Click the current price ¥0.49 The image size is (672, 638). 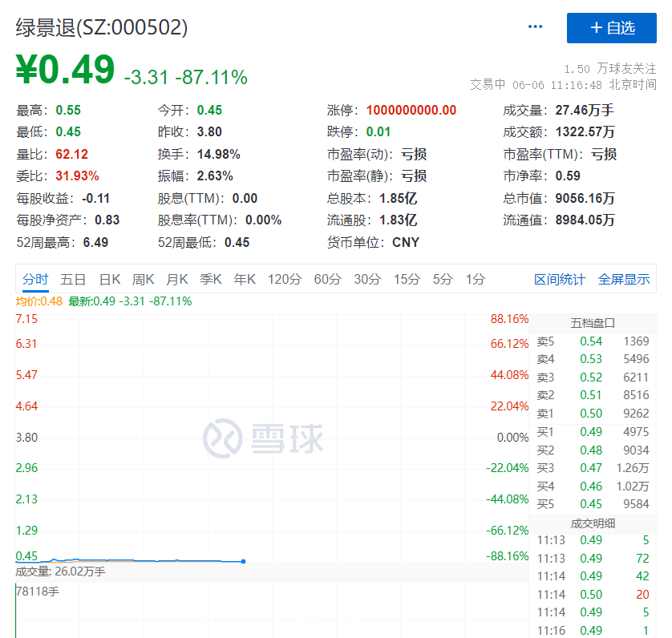[65, 70]
